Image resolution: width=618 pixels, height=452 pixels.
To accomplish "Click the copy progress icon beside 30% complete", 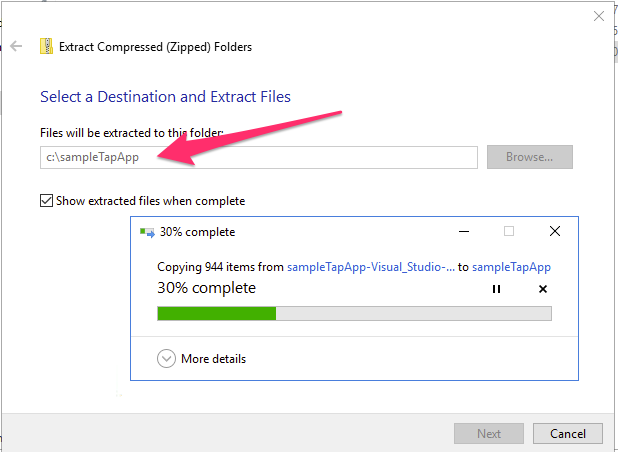I will click(x=147, y=233).
